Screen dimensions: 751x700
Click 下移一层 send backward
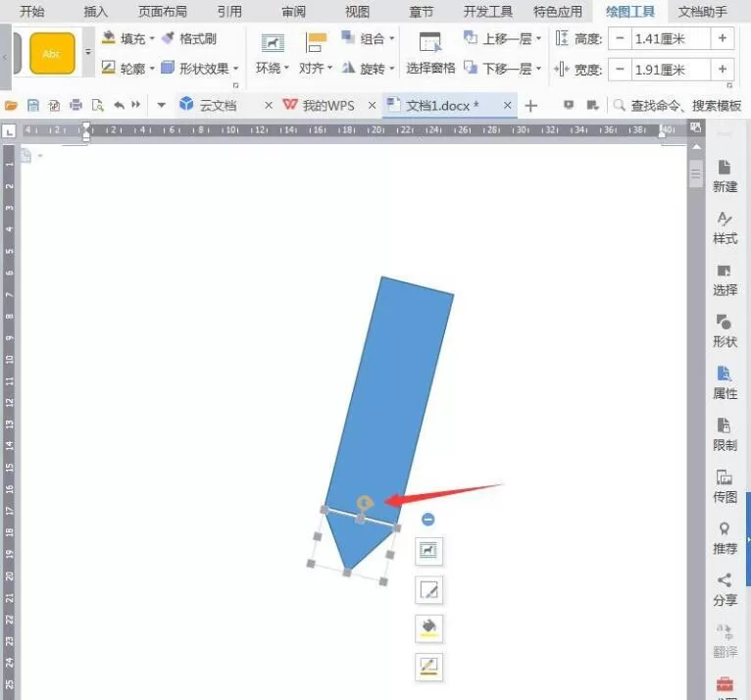[x=503, y=69]
